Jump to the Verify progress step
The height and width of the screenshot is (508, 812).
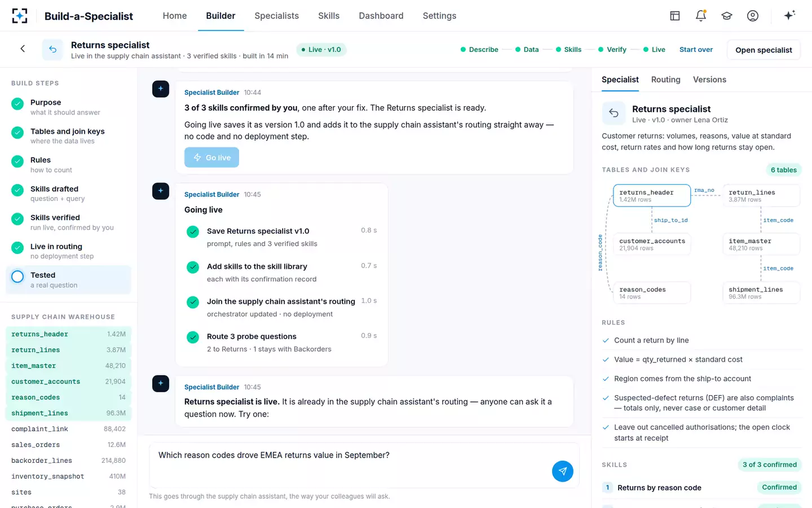click(612, 50)
